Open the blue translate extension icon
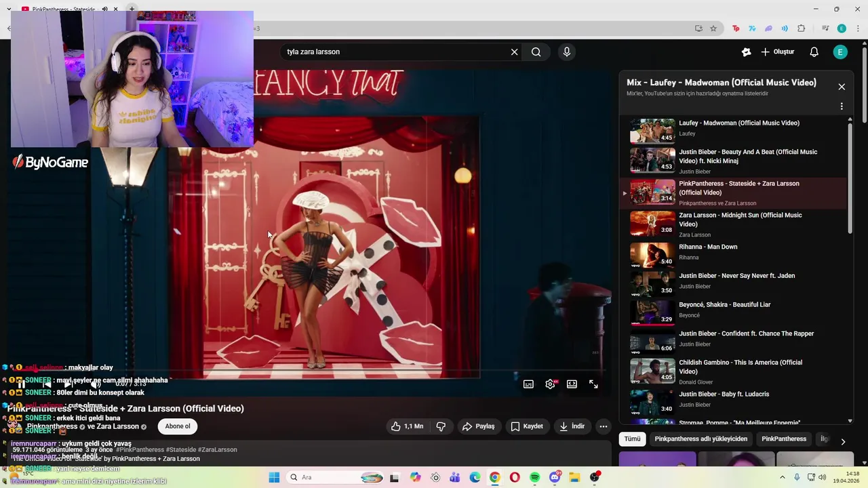The image size is (868, 488). point(752,28)
